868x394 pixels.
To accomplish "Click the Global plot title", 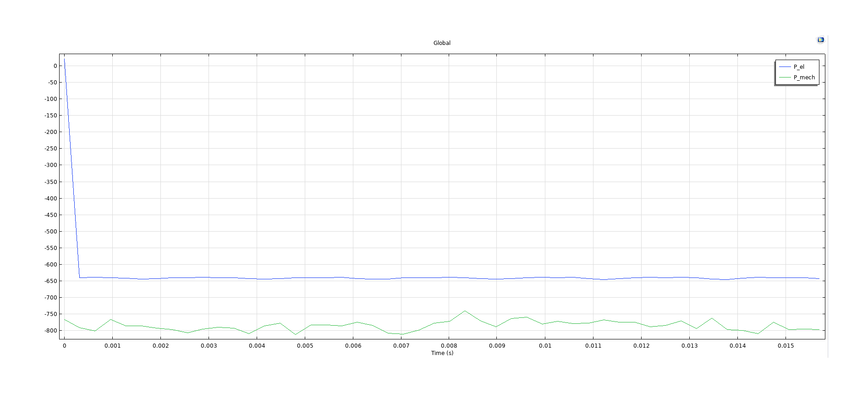I will 442,43.
